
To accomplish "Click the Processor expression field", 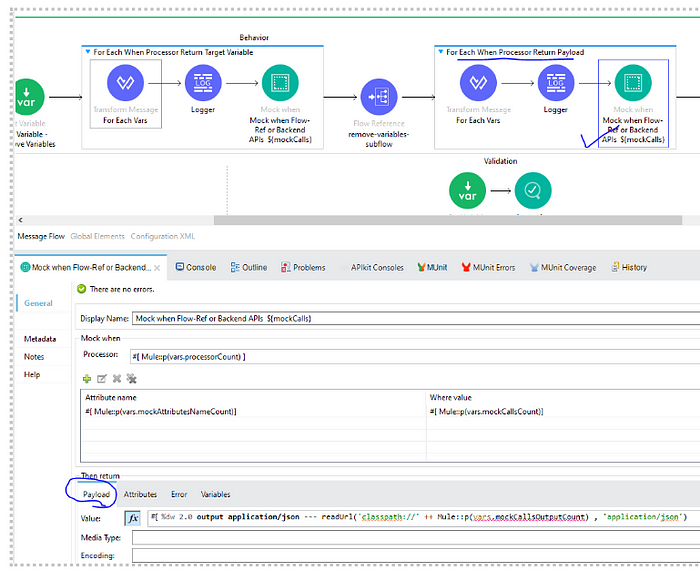I will [x=415, y=357].
